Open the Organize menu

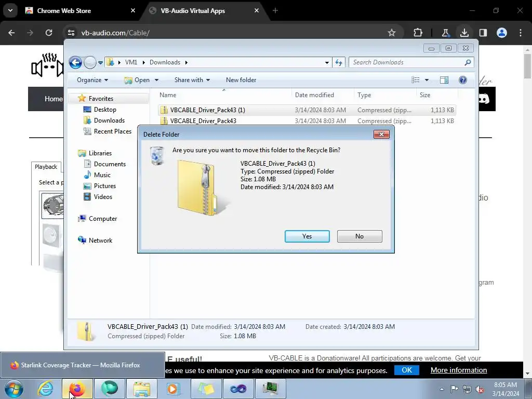coord(92,80)
